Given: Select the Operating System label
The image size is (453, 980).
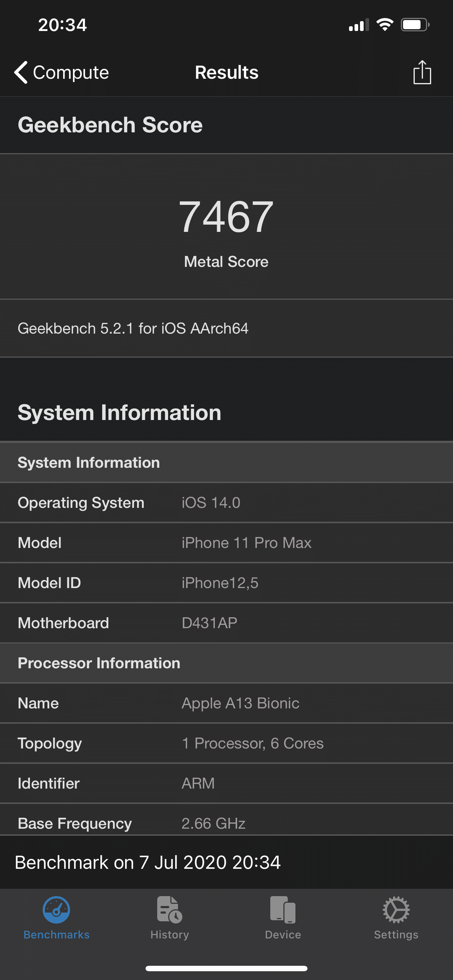Looking at the screenshot, I should 81,502.
